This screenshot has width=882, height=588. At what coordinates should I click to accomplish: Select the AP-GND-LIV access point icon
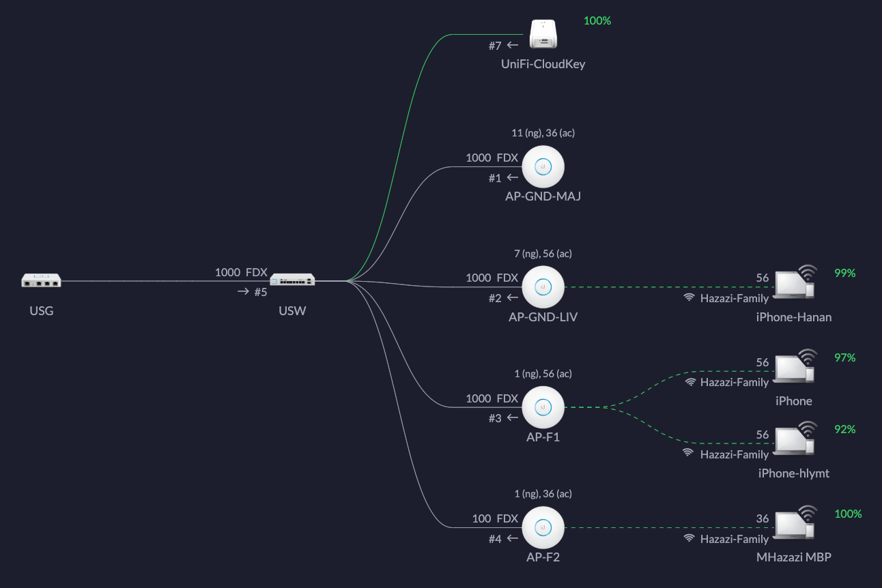pos(543,286)
